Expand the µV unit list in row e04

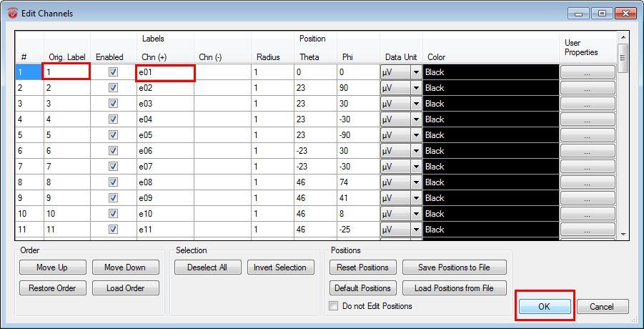(416, 119)
